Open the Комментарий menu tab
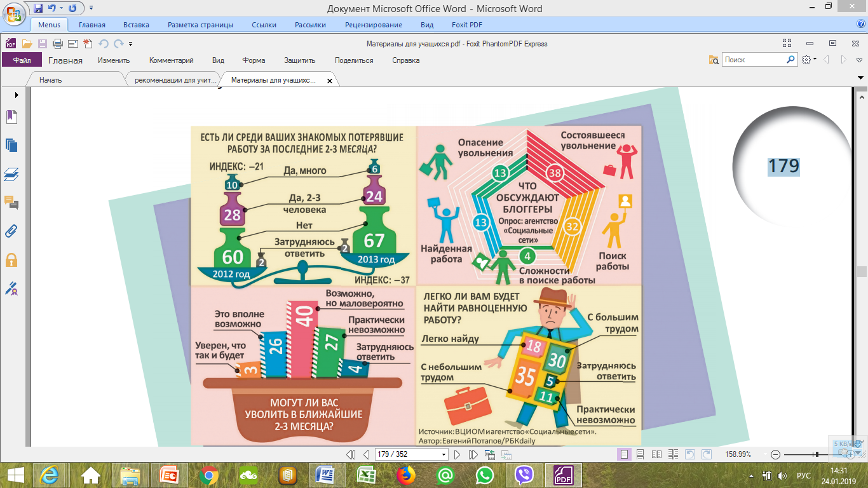This screenshot has height=488, width=868. pos(171,60)
